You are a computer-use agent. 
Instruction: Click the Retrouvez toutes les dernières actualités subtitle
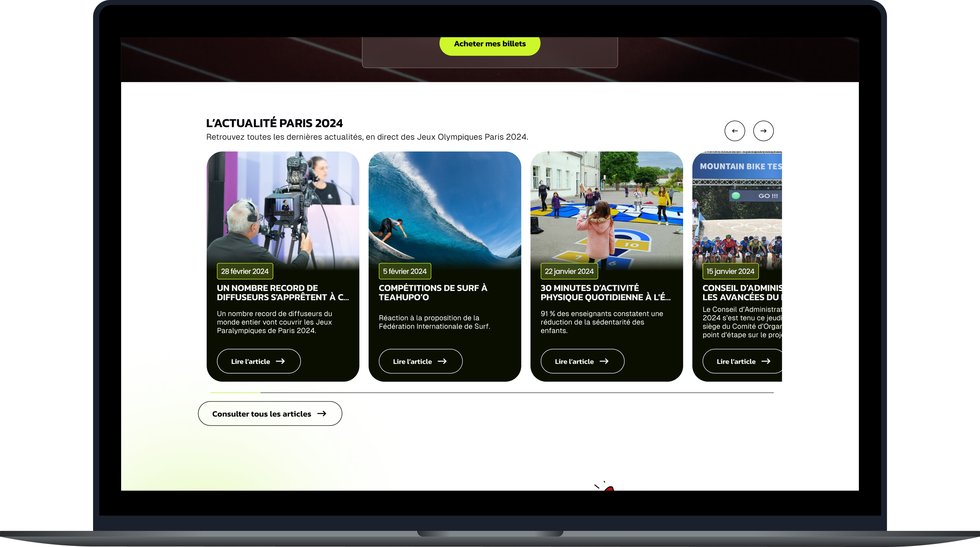pyautogui.click(x=367, y=137)
